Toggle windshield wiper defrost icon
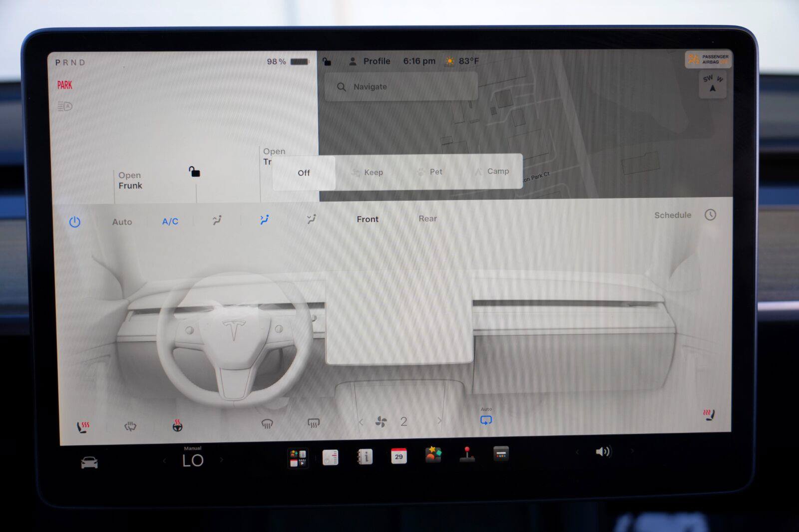The width and height of the screenshot is (799, 532). [130, 426]
